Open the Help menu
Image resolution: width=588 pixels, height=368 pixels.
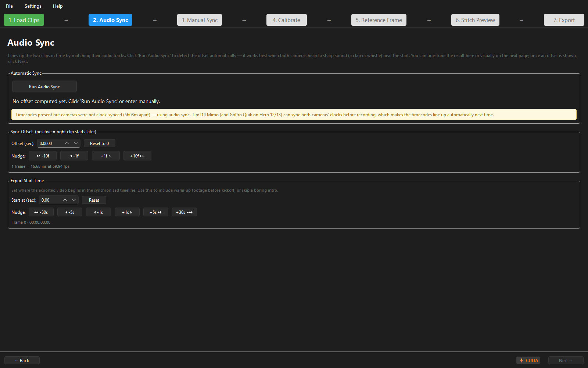point(58,6)
